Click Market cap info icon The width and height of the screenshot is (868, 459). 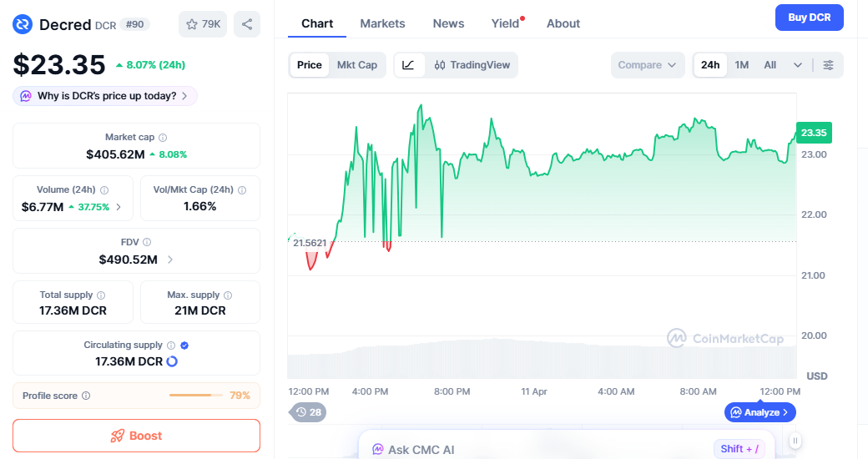(163, 138)
